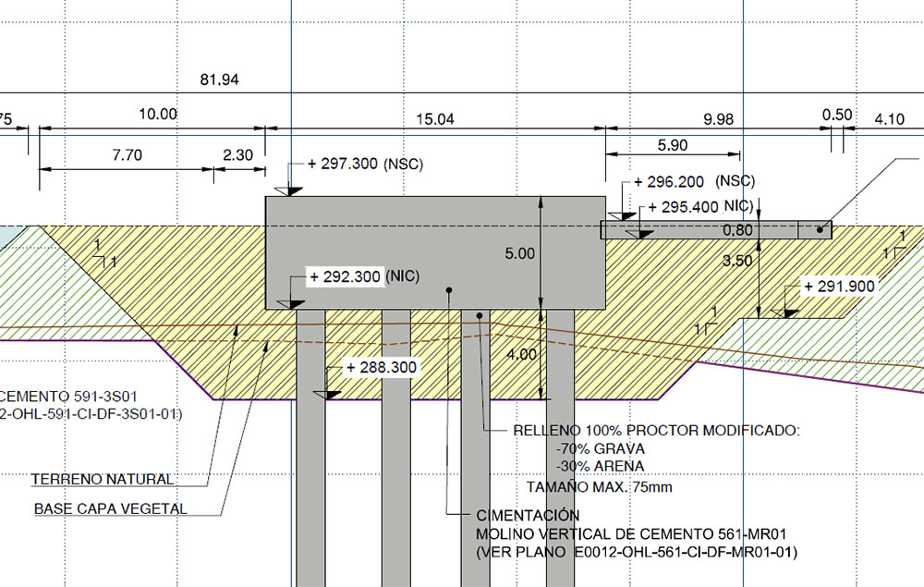Pick the 5.90 dimension text

tap(673, 145)
